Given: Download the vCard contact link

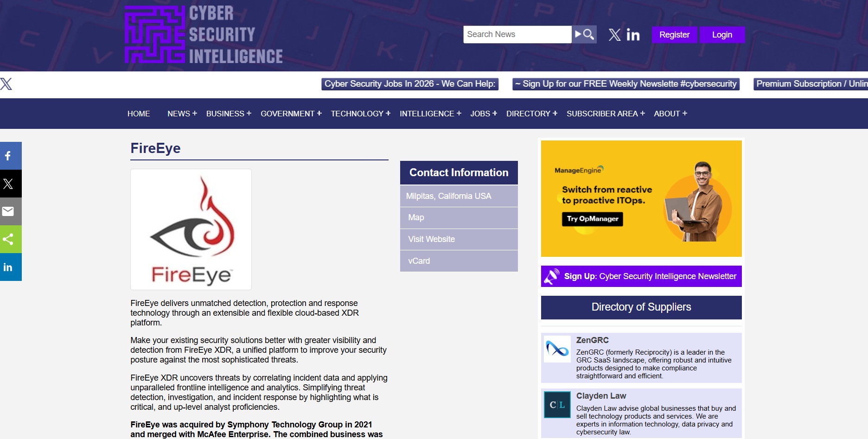Looking at the screenshot, I should [459, 261].
